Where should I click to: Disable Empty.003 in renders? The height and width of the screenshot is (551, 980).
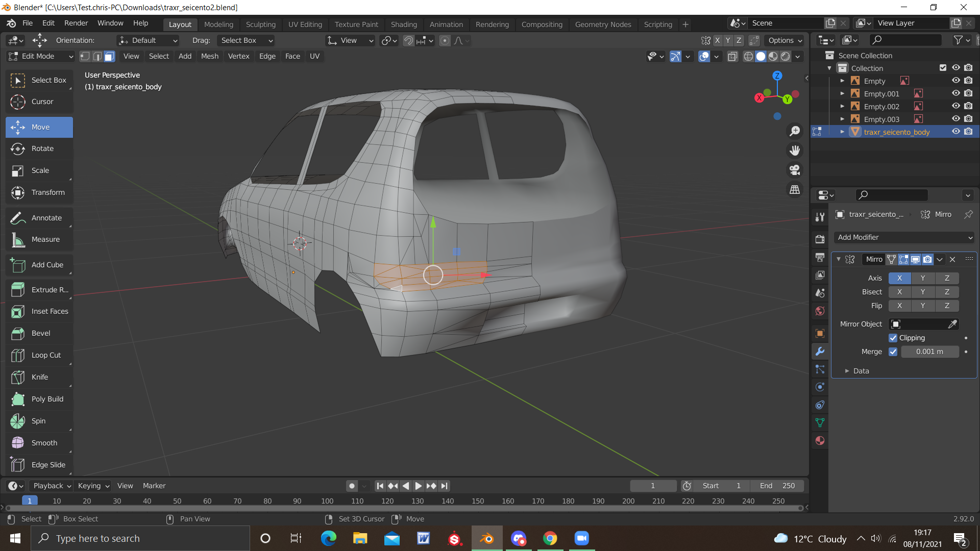968,119
